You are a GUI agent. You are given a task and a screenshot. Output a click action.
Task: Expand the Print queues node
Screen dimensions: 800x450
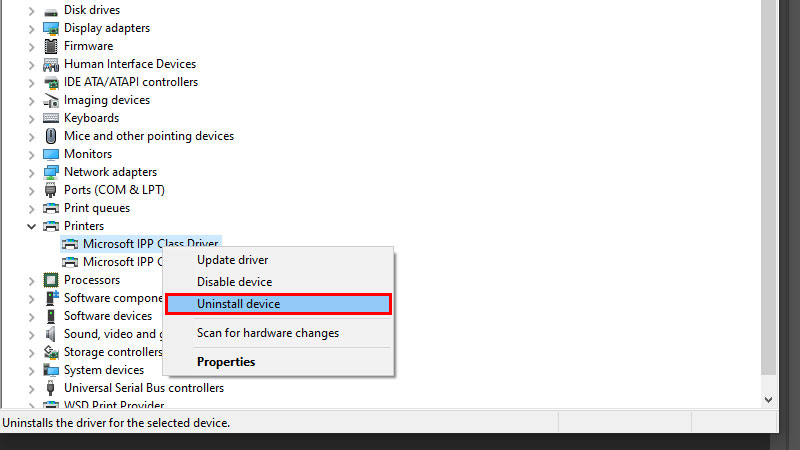[x=32, y=208]
